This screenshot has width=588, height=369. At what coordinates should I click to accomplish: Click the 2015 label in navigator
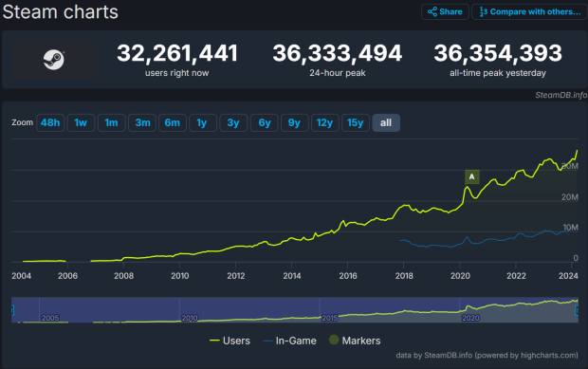(x=330, y=318)
